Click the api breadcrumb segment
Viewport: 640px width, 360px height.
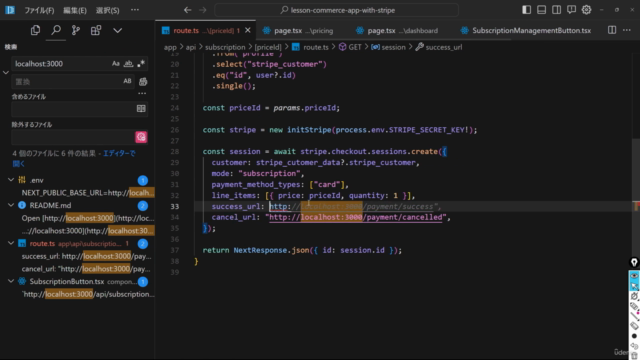click(x=191, y=47)
